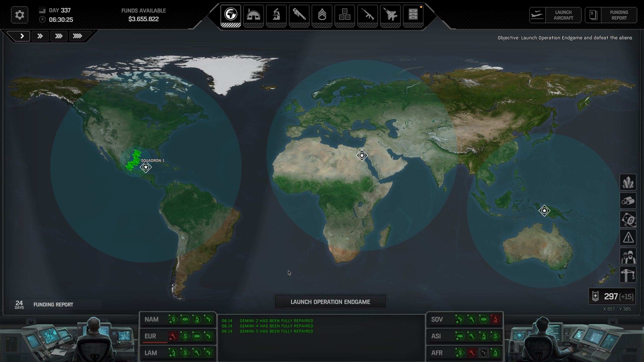Screen dimensions: 644x362
Task: Click LAM shield pistol bonus icon
Action: [209, 353]
